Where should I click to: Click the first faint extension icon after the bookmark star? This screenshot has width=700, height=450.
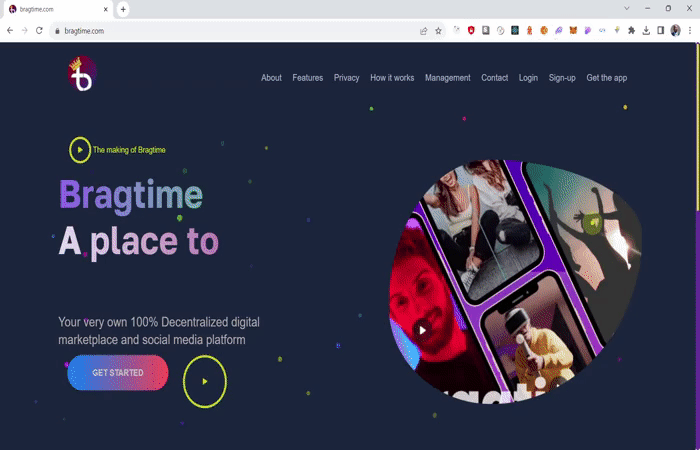pyautogui.click(x=456, y=30)
